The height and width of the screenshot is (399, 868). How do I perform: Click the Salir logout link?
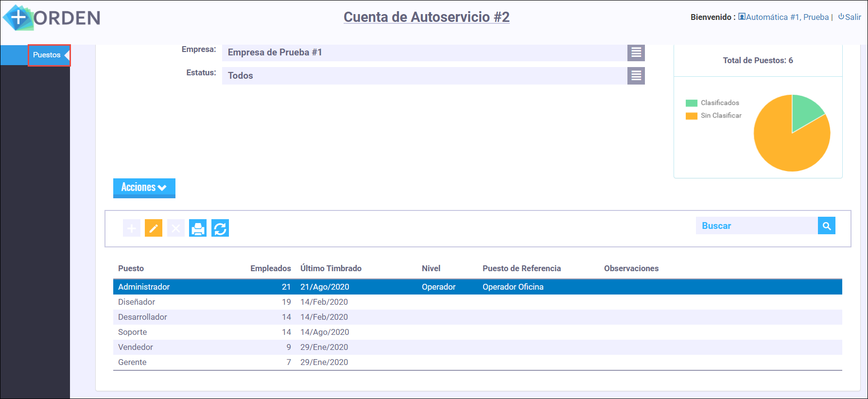click(x=850, y=17)
